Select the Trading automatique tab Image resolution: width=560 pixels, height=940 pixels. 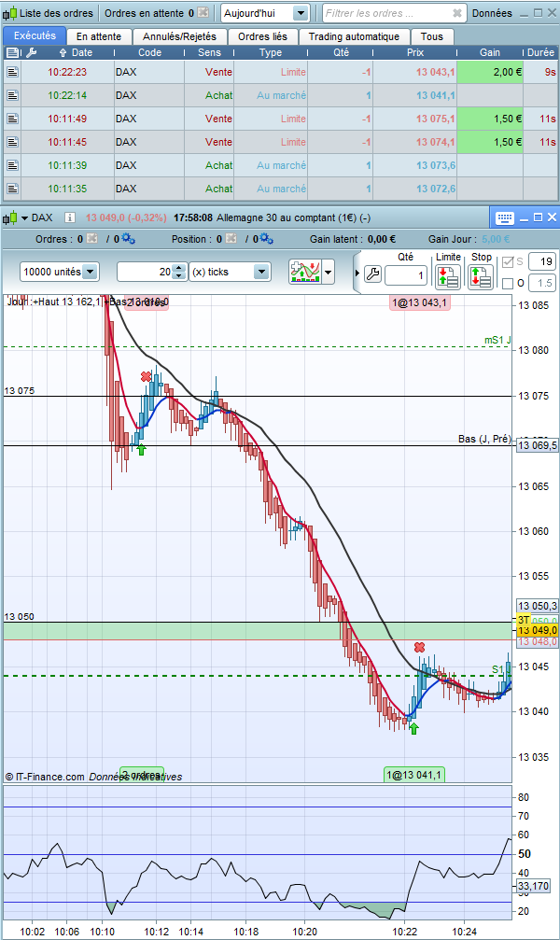(x=354, y=36)
